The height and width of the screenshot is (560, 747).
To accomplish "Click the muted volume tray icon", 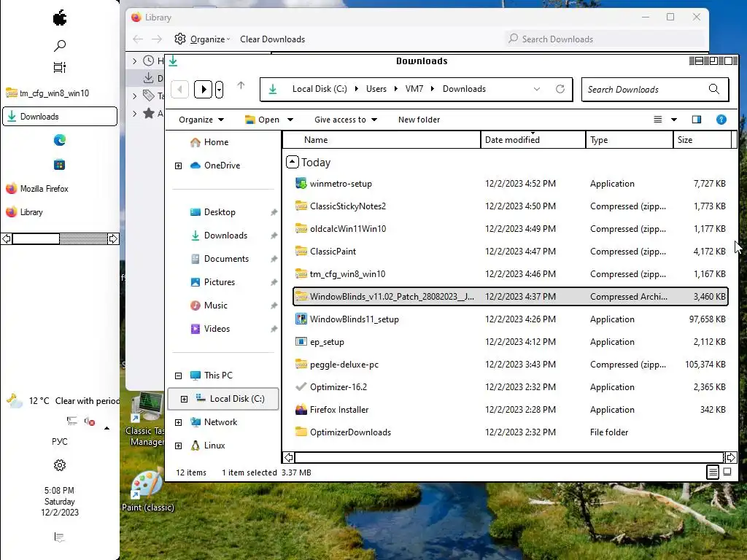I will point(90,421).
